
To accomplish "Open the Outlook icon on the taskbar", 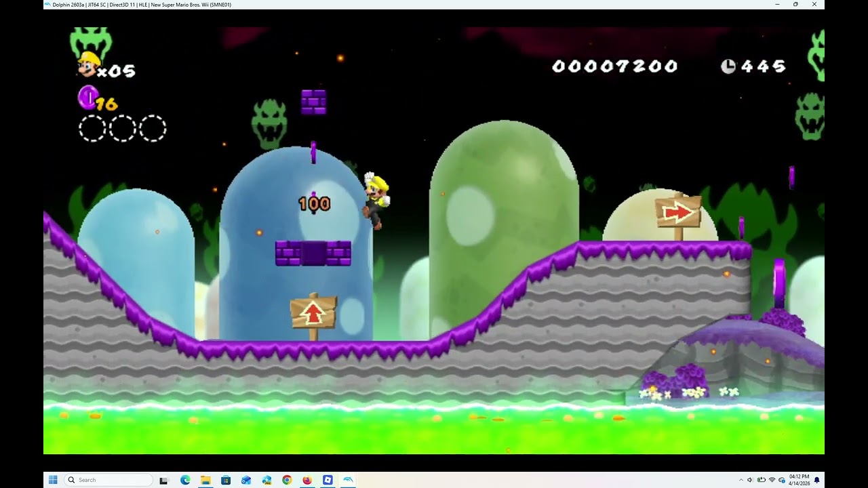I will tap(246, 480).
